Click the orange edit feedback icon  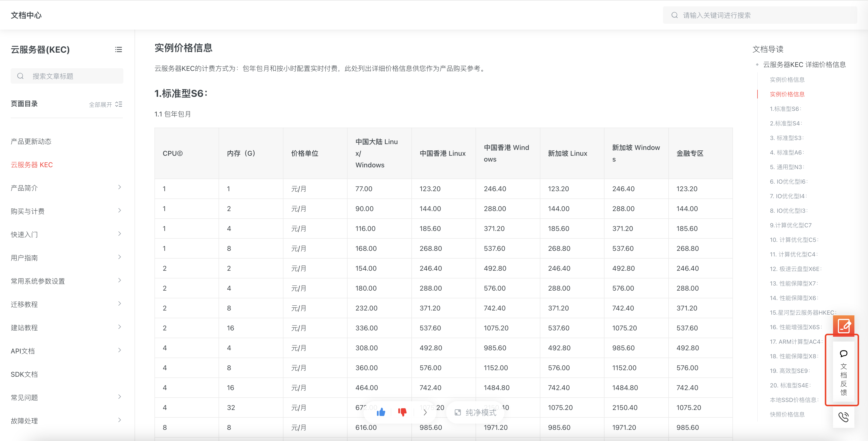844,326
